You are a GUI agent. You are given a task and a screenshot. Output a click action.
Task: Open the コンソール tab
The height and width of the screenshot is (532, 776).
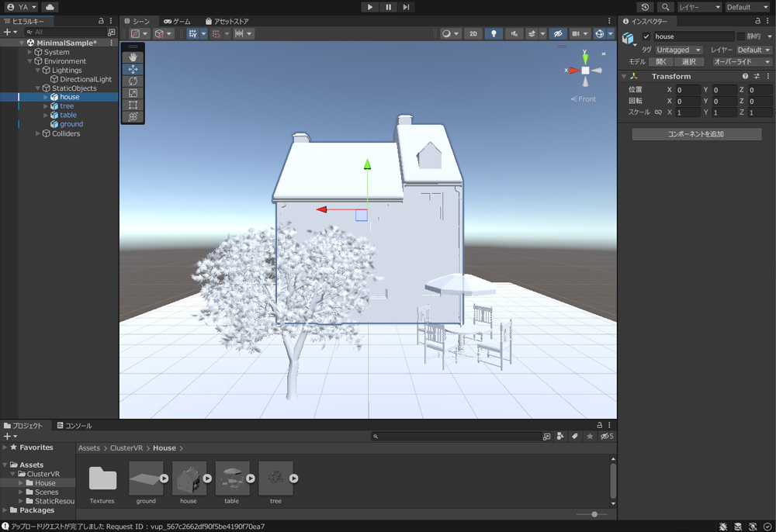(x=74, y=426)
